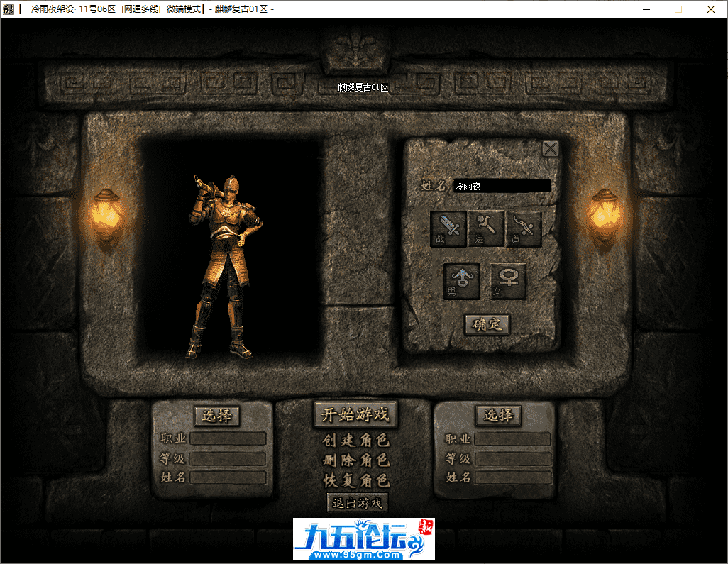
Task: Confirm character creation with 确定
Action: point(487,324)
